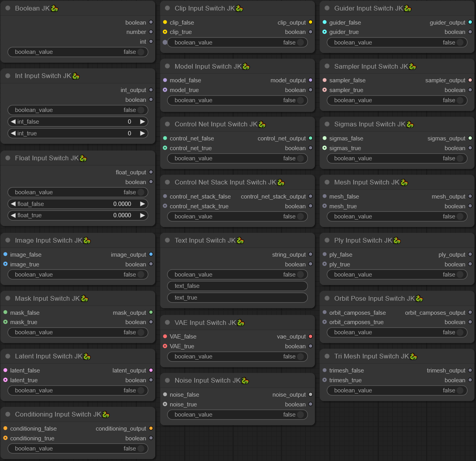This screenshot has height=461, width=476.
Task: Toggle boolean_value in Float Input Switch node
Action: click(x=78, y=192)
